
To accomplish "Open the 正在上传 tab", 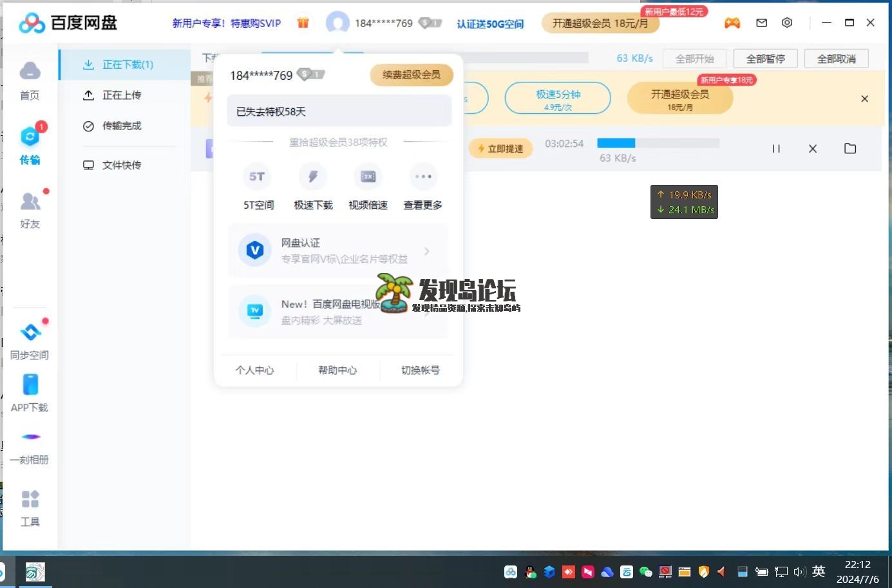I will pos(125,95).
